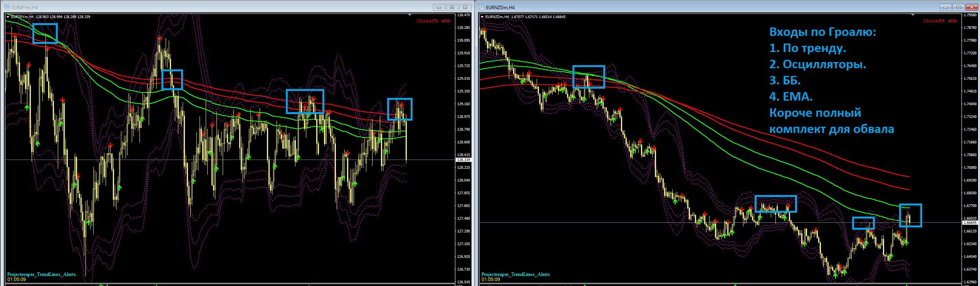The width and height of the screenshot is (980, 286).
Task: Click the EURNZDm,H4 title bar caption
Action: (x=500, y=8)
